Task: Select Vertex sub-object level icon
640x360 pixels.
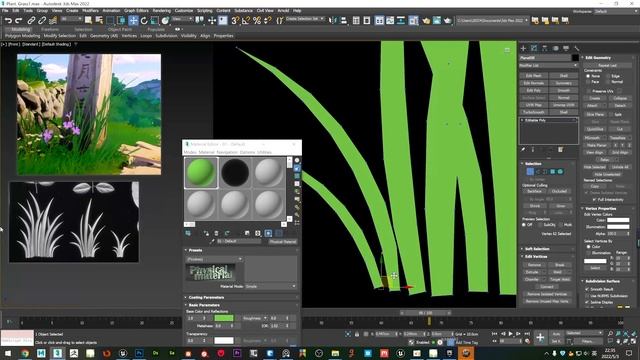Action: click(530, 172)
